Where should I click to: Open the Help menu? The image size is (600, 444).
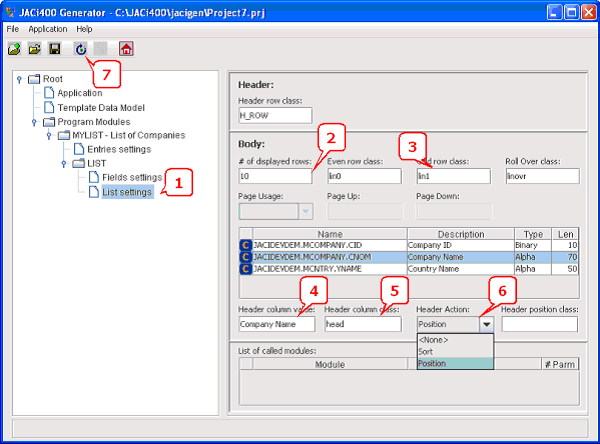pyautogui.click(x=84, y=29)
